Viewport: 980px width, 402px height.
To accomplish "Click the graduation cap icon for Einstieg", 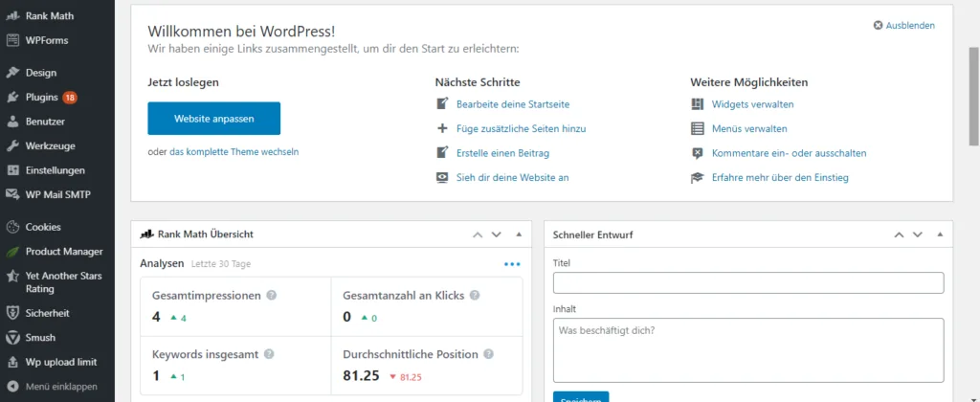I will click(697, 178).
